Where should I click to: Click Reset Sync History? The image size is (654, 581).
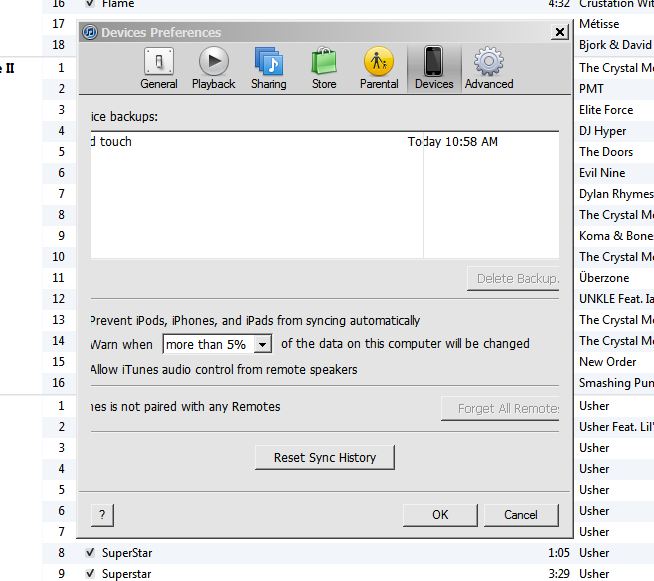[324, 458]
